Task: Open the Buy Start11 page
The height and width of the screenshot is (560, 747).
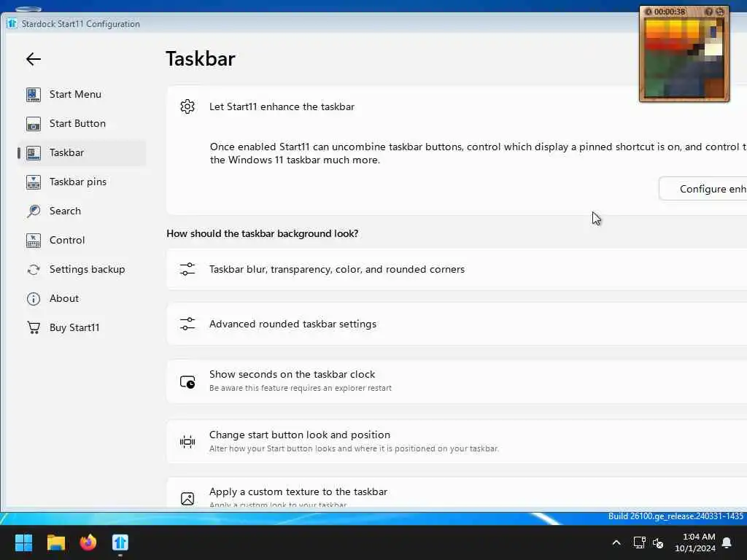Action: pos(82,327)
